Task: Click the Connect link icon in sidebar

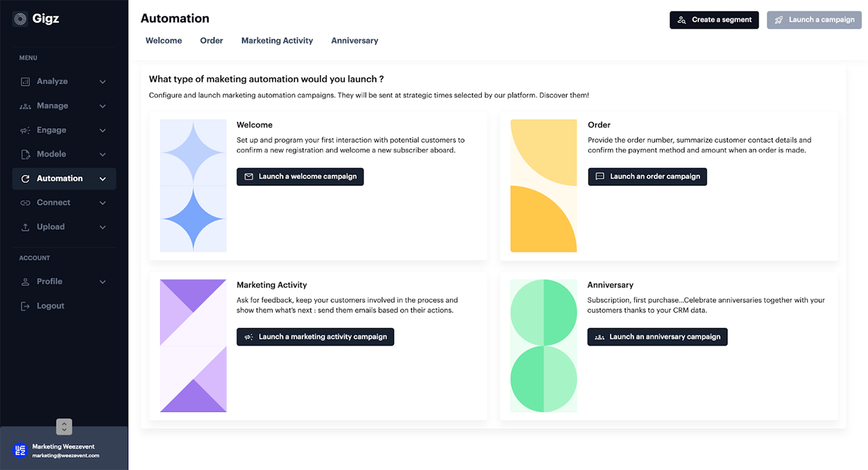Action: (x=25, y=203)
